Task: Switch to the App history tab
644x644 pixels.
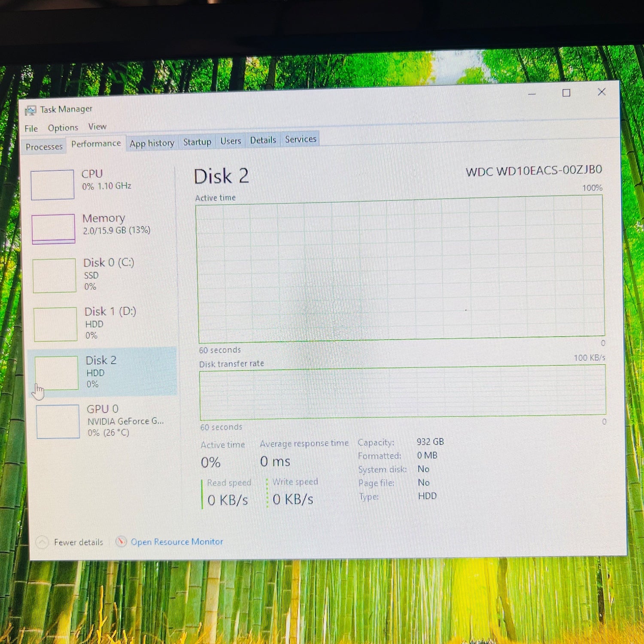Action: click(152, 143)
